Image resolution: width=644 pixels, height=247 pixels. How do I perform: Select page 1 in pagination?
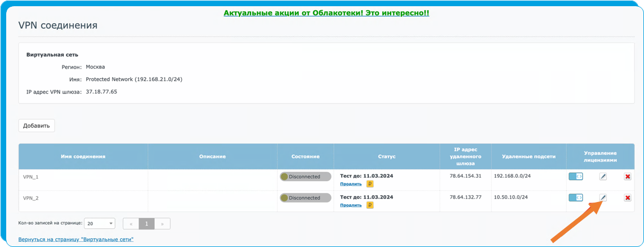(x=146, y=223)
